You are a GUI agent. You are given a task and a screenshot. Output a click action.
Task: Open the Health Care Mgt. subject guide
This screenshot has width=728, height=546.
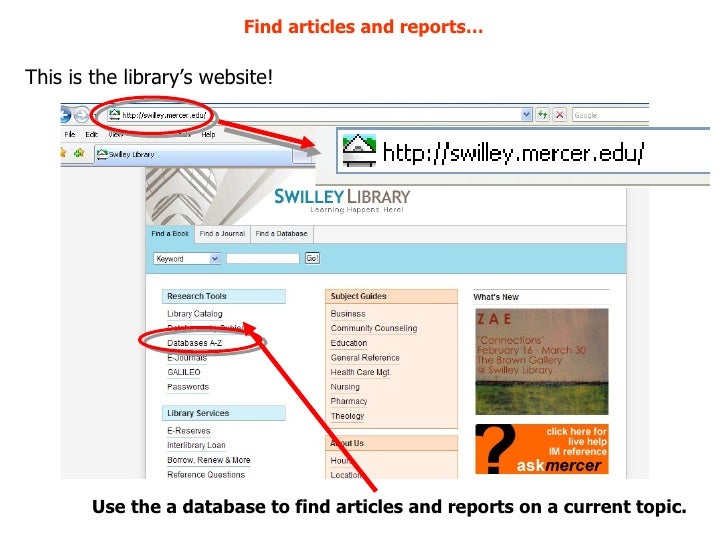[360, 372]
